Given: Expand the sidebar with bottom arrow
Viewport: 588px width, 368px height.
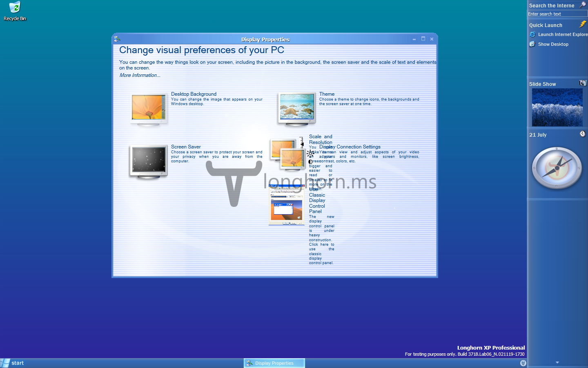Looking at the screenshot, I should (x=557, y=362).
